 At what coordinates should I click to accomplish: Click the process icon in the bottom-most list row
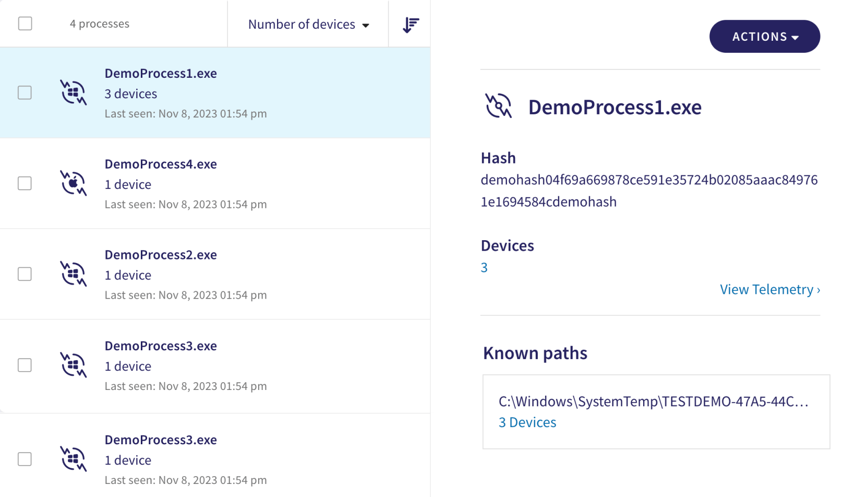pyautogui.click(x=73, y=459)
